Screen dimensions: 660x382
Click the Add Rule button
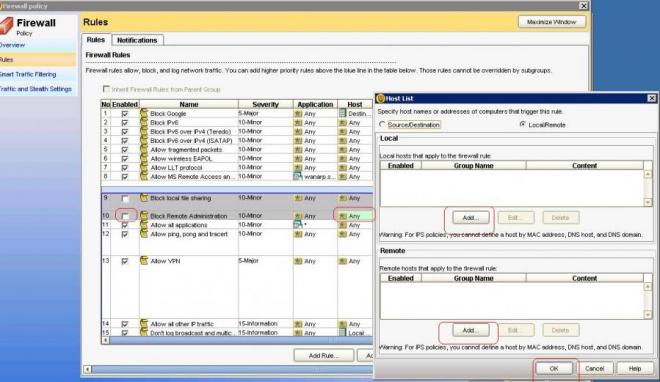click(323, 355)
